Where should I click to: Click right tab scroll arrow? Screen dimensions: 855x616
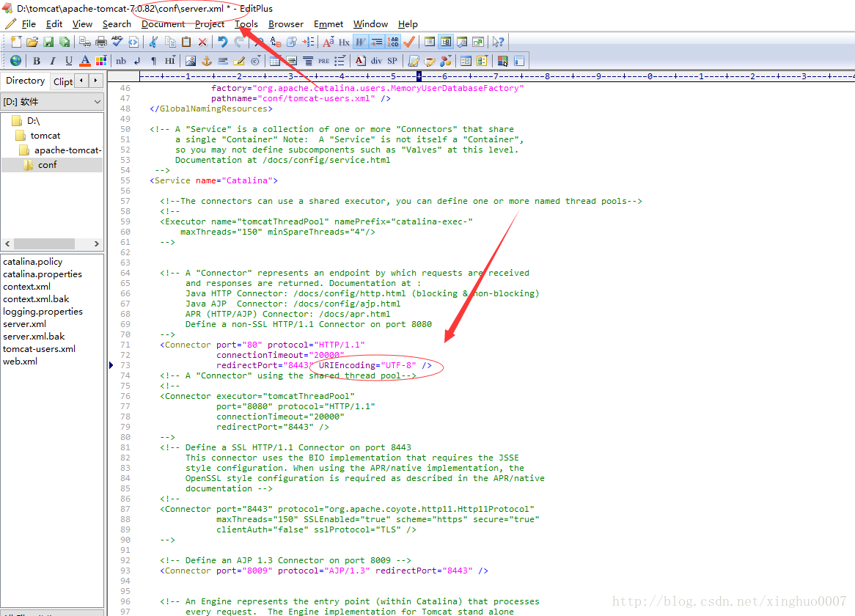coord(96,81)
